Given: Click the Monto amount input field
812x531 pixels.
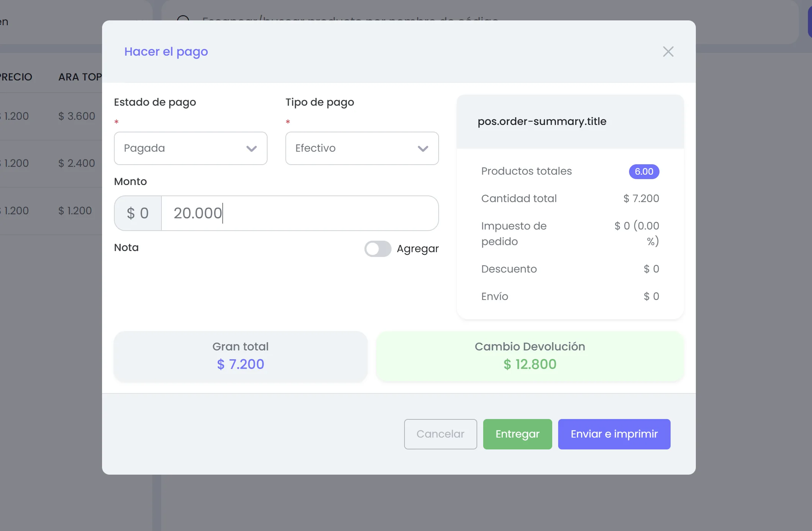Looking at the screenshot, I should [300, 213].
